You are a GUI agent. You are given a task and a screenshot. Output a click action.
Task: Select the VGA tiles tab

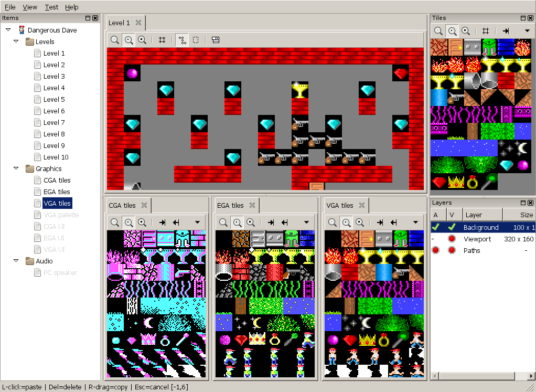(x=339, y=205)
